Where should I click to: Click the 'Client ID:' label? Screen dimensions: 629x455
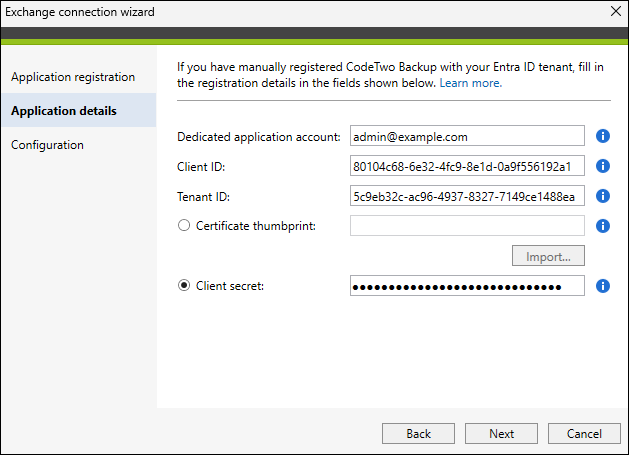[201, 167]
